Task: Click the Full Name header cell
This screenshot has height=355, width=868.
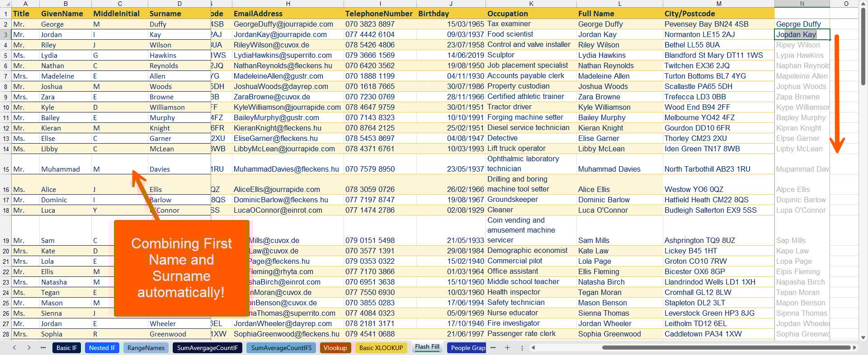Action: [620, 14]
